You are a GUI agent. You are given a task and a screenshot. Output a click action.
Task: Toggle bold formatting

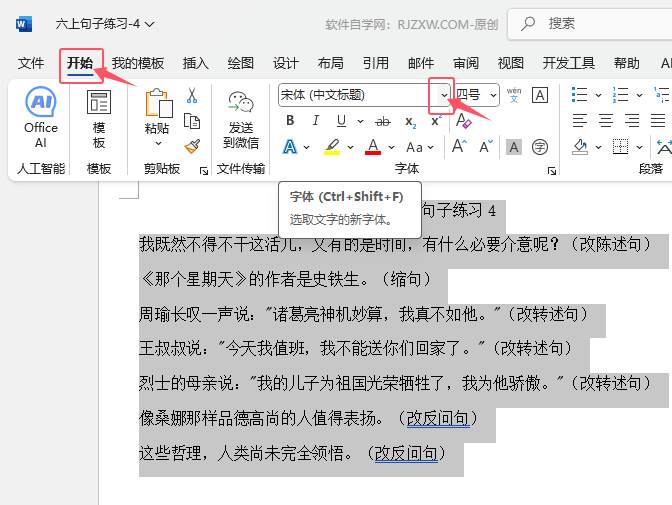(x=290, y=121)
